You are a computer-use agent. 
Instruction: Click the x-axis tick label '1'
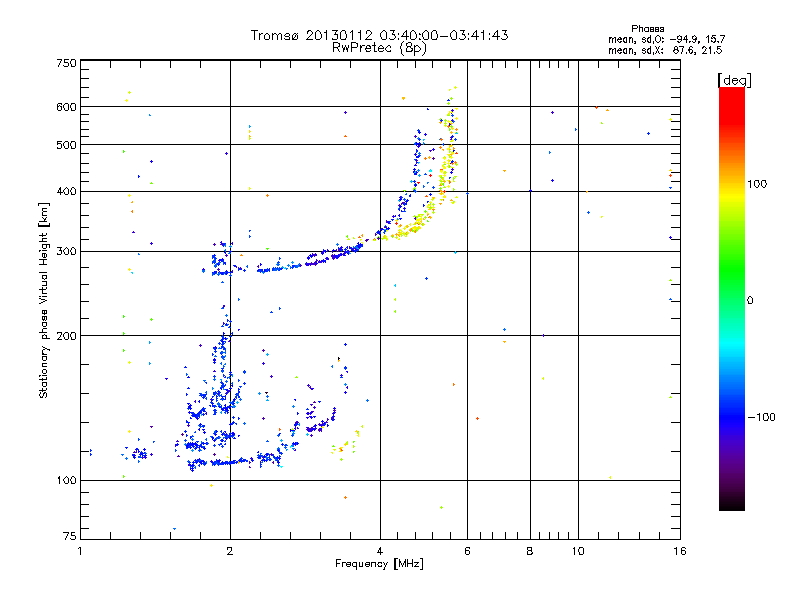[x=80, y=551]
